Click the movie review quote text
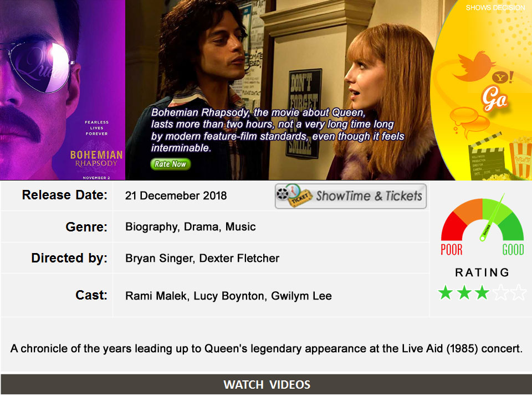 tap(278, 130)
